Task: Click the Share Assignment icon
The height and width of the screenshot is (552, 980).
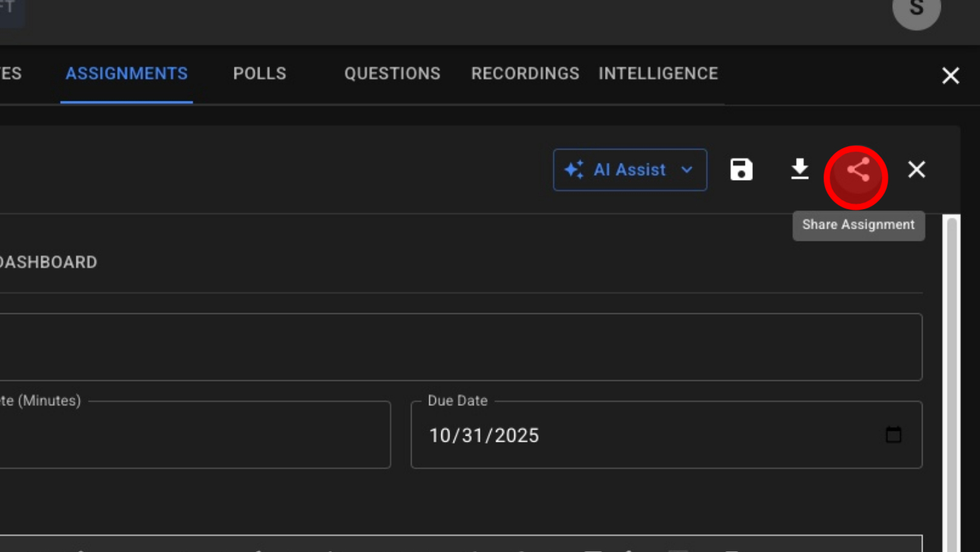Action: coord(856,170)
